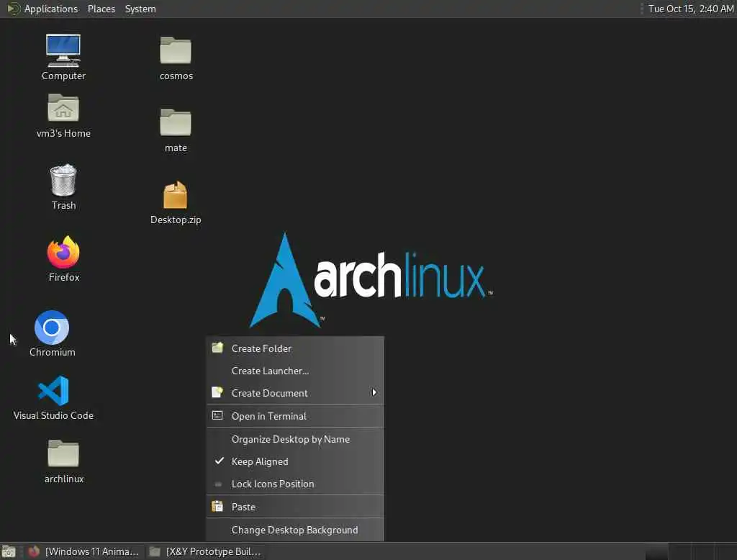737x560 pixels.
Task: Choose Change Desktop Background
Action: (295, 530)
